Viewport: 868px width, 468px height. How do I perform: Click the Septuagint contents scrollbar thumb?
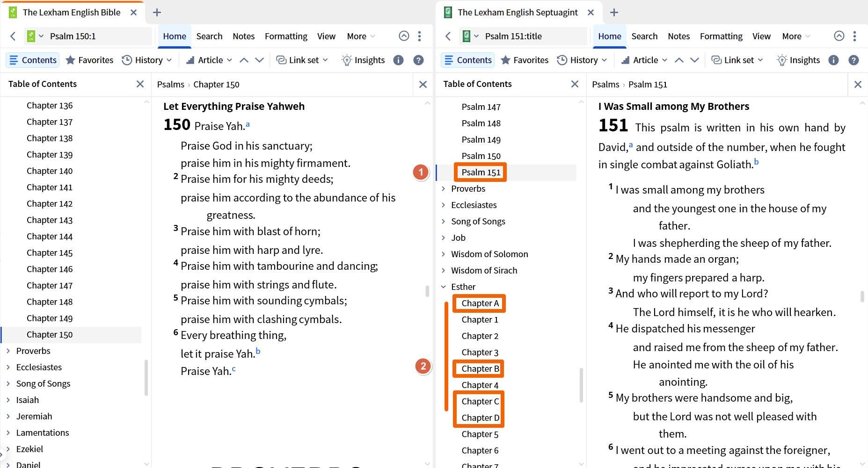(x=581, y=385)
